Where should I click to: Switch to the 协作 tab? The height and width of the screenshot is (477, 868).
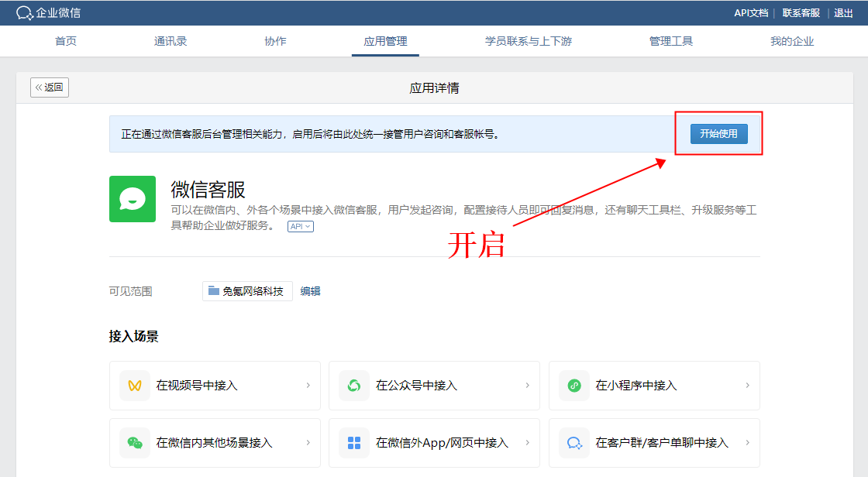(x=275, y=42)
